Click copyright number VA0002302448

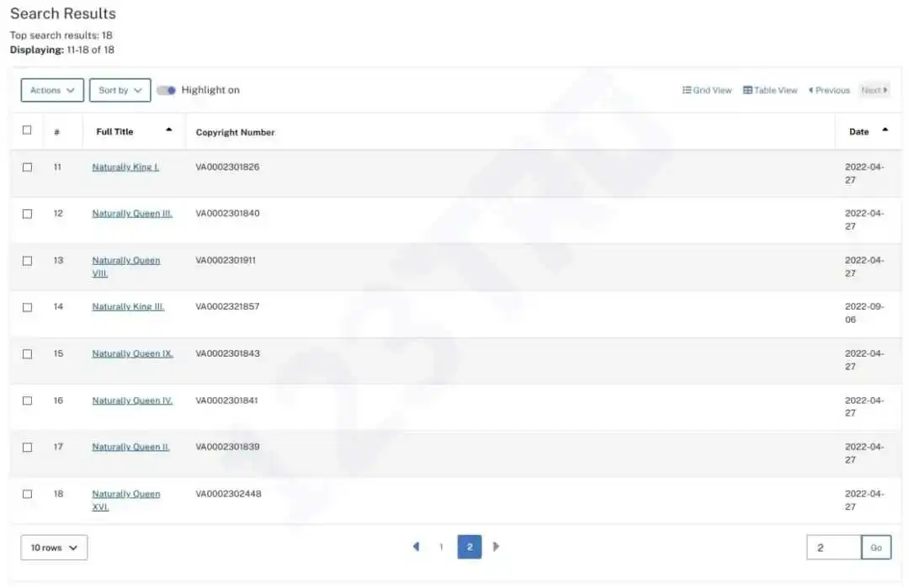coord(228,494)
